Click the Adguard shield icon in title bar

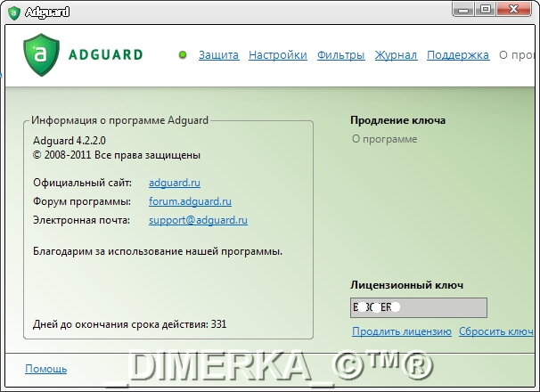coord(12,12)
